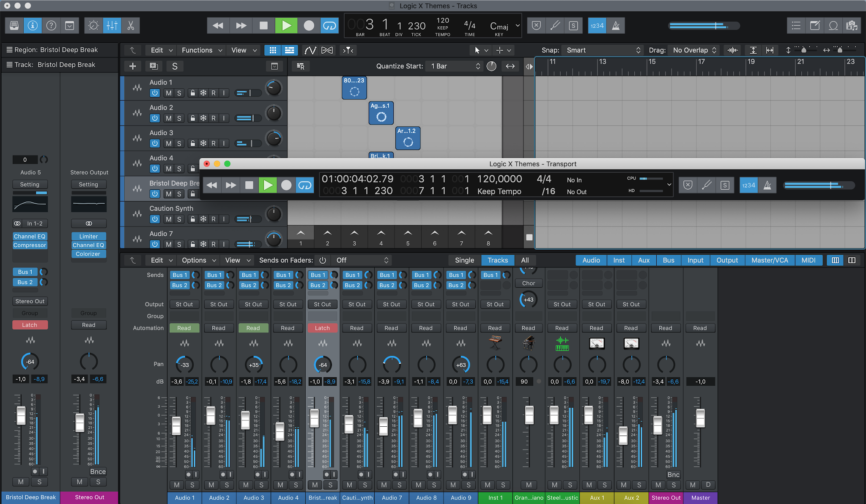Screen dimensions: 866x504
Task: Click vertical auto zoom button
Action: pyautogui.click(x=754, y=50)
